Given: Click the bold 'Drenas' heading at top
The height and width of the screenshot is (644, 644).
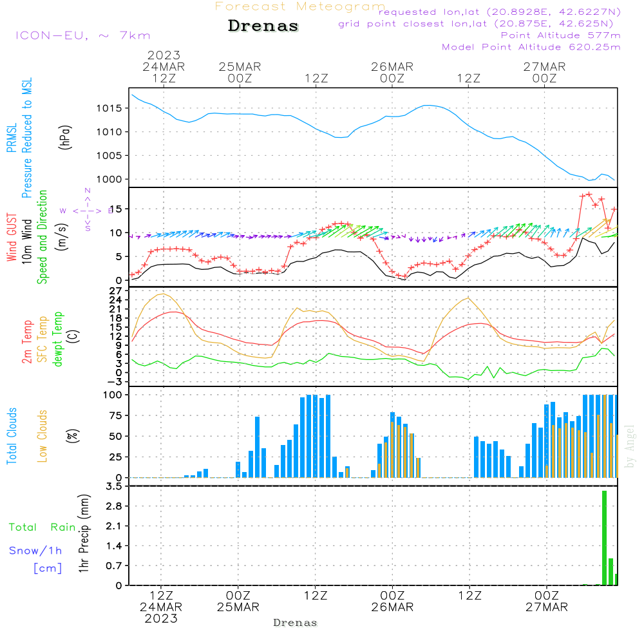Looking at the screenshot, I should pos(263,26).
